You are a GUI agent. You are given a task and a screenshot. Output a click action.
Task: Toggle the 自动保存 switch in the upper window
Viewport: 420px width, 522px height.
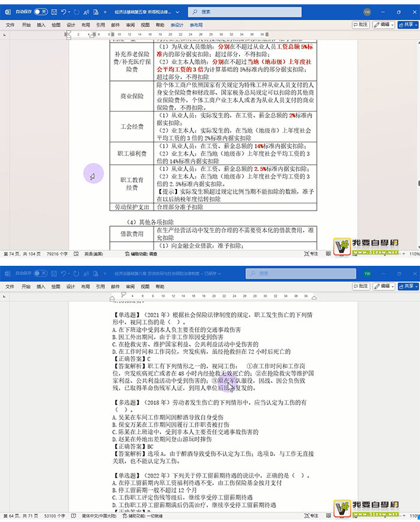41,12
